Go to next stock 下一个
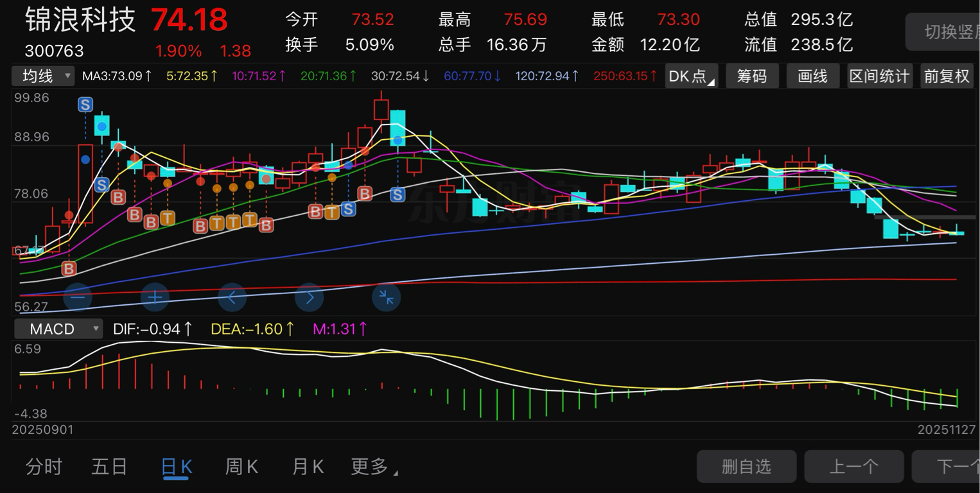980x493 pixels. (x=946, y=466)
